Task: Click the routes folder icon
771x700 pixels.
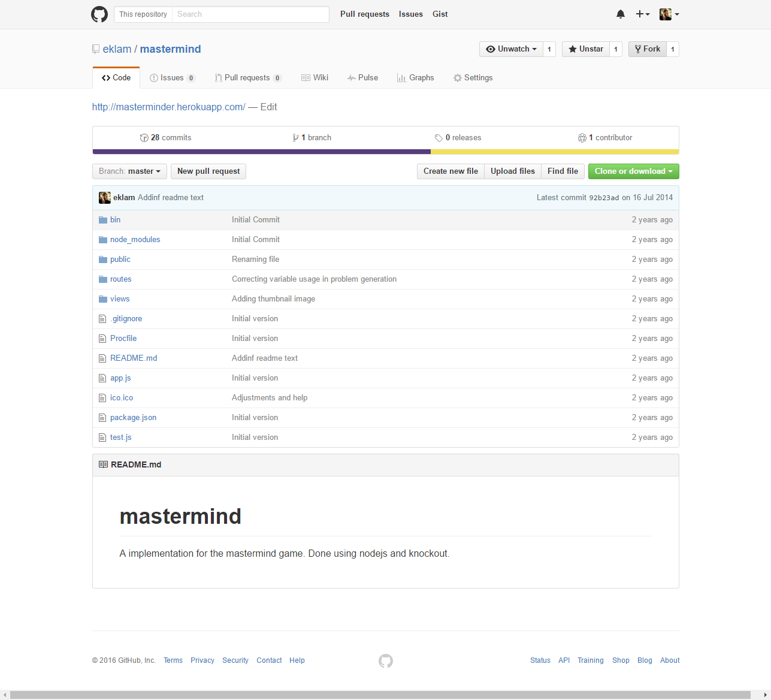Action: (x=103, y=279)
